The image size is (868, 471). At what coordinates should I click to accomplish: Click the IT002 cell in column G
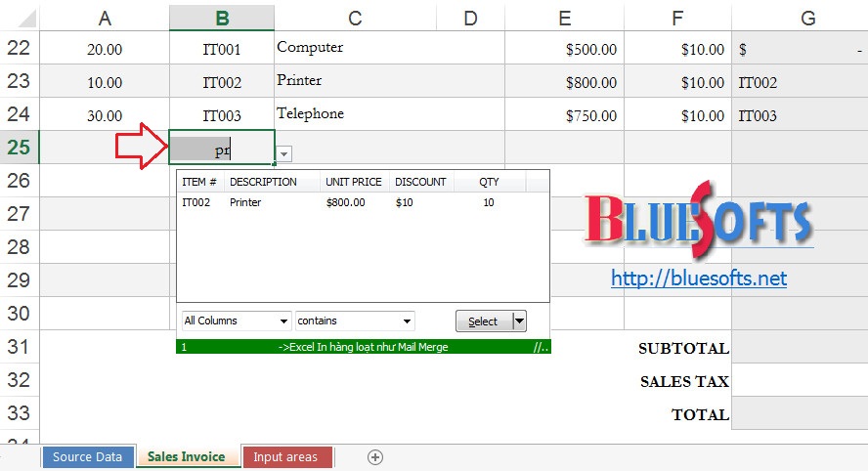click(x=800, y=82)
